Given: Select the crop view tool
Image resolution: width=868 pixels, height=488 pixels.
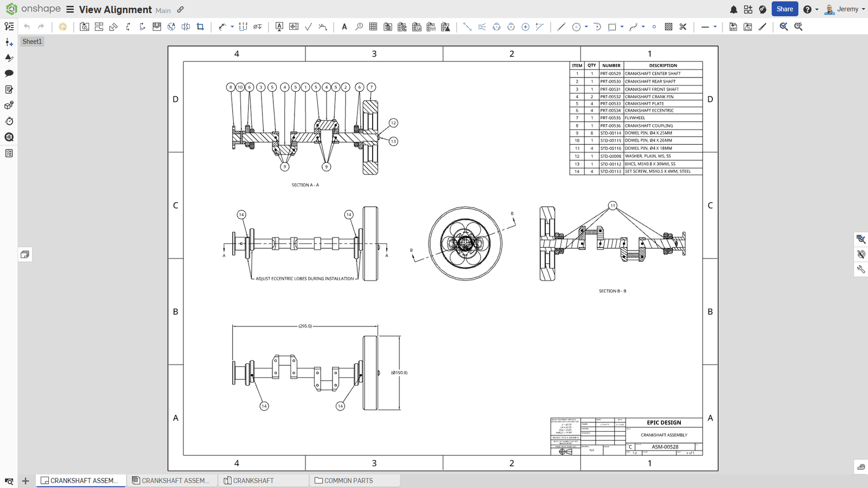Looking at the screenshot, I should pyautogui.click(x=200, y=27).
